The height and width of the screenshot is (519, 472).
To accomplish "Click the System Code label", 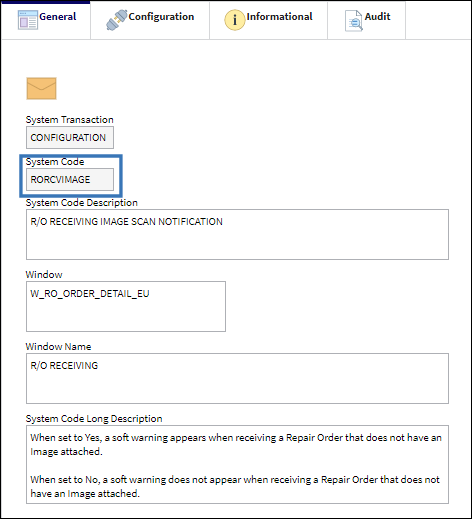I will [55, 162].
